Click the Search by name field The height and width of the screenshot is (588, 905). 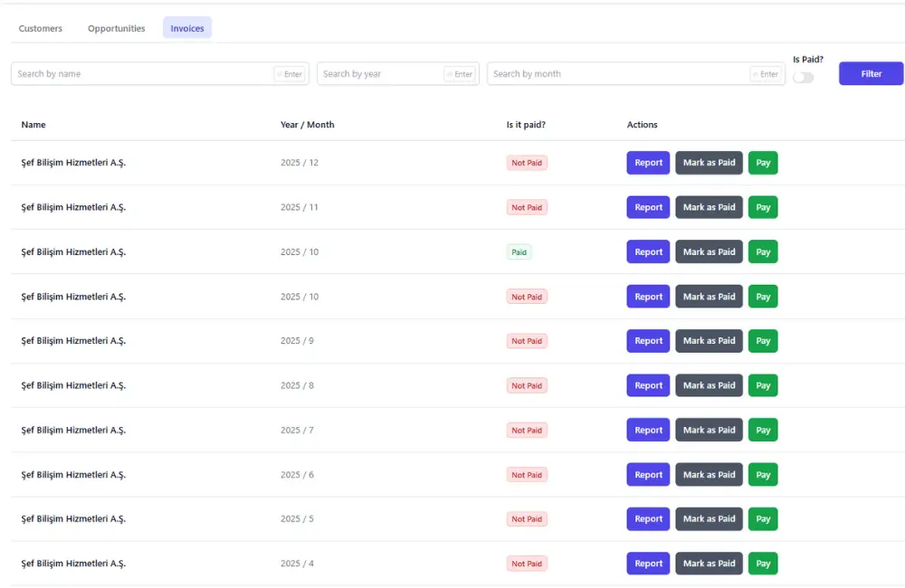pos(136,73)
